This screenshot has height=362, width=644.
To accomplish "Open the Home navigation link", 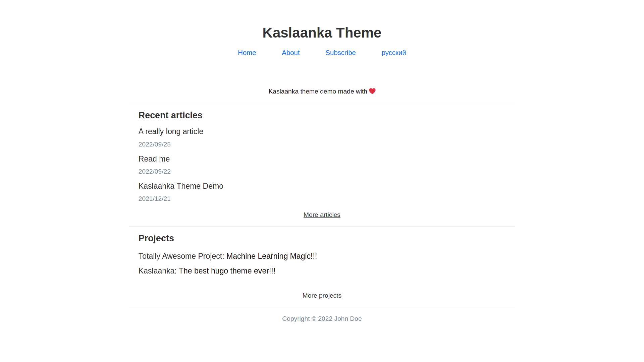I will click(247, 53).
